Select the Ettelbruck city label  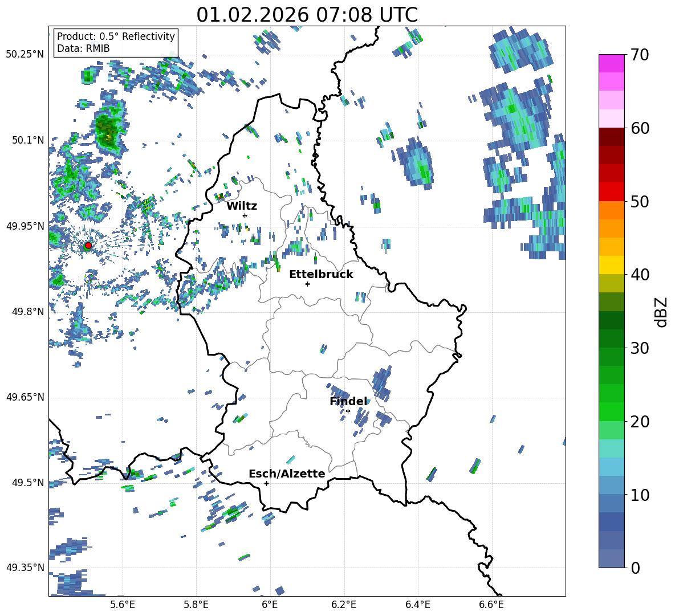click(x=321, y=275)
